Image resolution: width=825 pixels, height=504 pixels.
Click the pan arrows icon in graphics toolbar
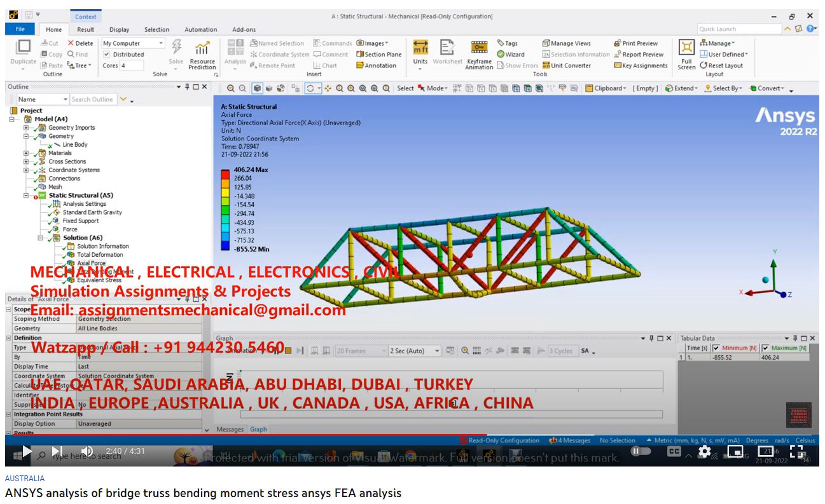coord(328,88)
